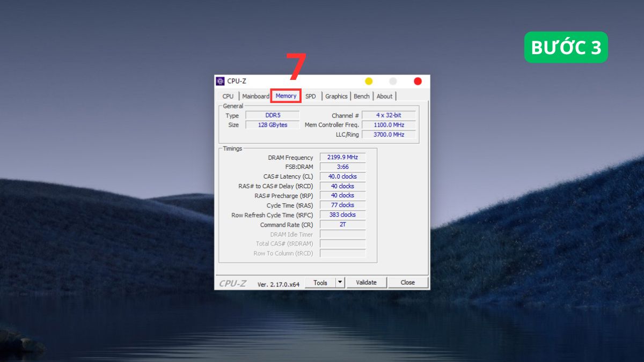Click the CPU-Z logo at the window bottom left
The height and width of the screenshot is (362, 644).
234,282
